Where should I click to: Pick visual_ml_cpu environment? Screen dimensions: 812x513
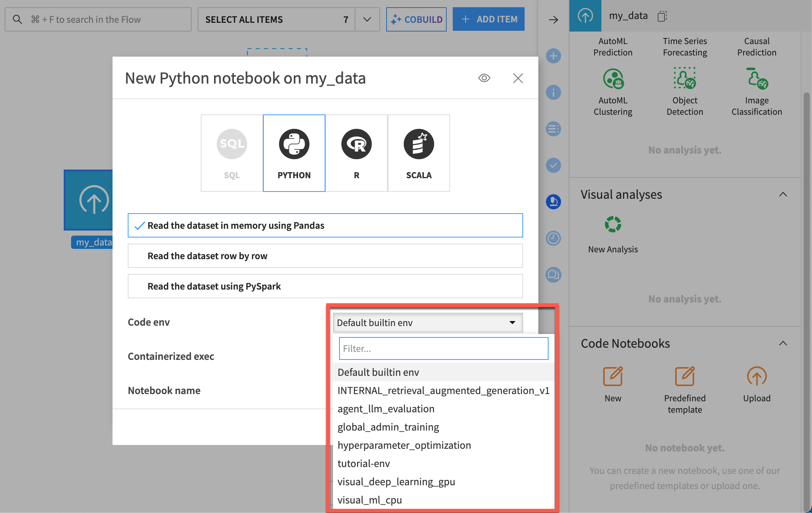(443, 500)
